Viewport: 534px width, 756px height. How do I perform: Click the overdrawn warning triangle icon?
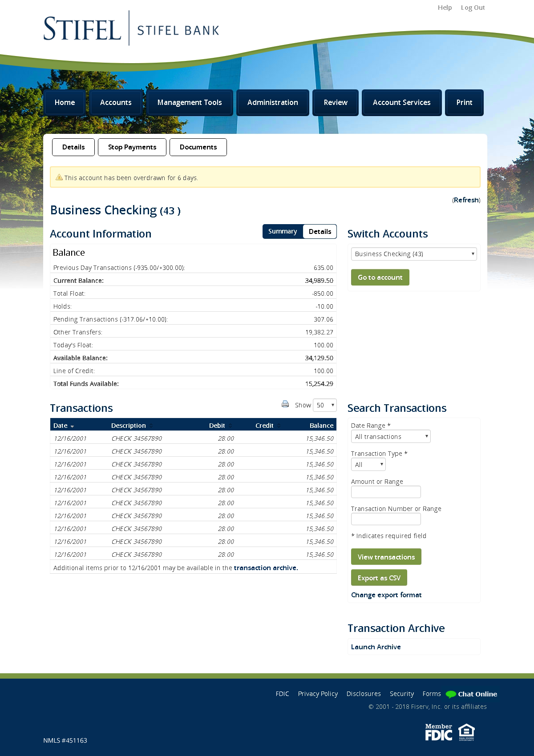[59, 177]
